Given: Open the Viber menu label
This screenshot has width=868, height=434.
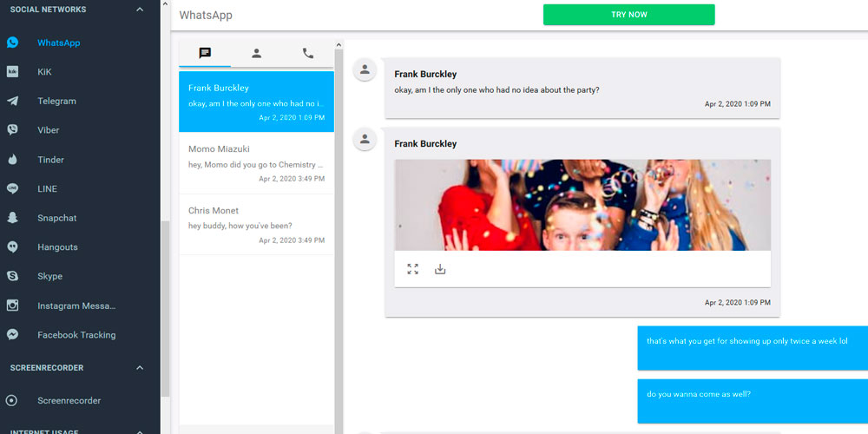Looking at the screenshot, I should [48, 130].
